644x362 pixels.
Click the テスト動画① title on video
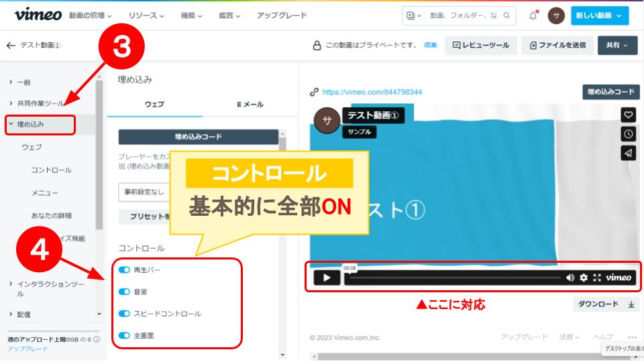(374, 115)
